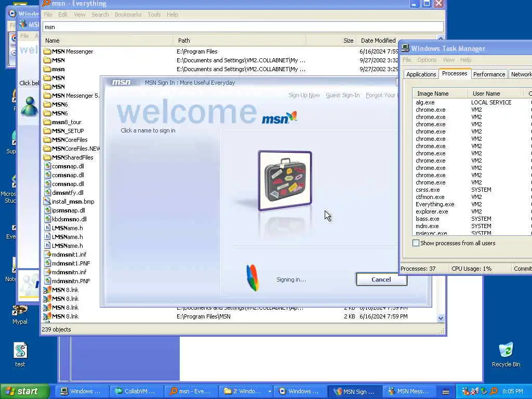Click the Everything magnifier tray icon
532x399 pixels.
pos(494,392)
